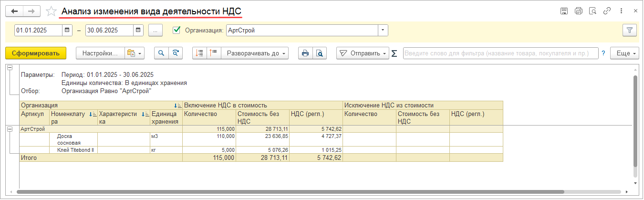Click the unit cell м3
Screen dimensions: 644x200
(166, 139)
